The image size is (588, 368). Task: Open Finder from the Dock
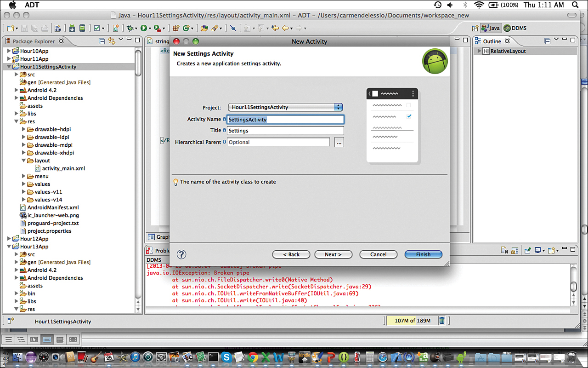coord(18,357)
